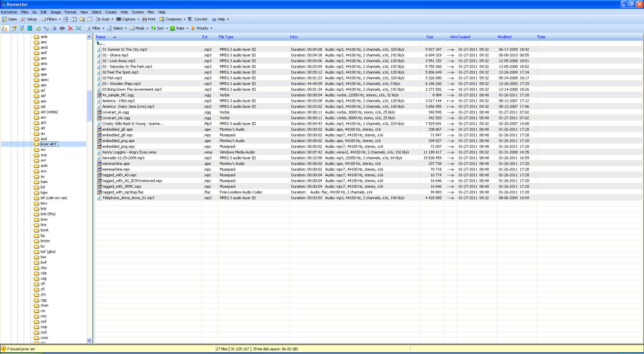Click the list view icon

click(90, 19)
